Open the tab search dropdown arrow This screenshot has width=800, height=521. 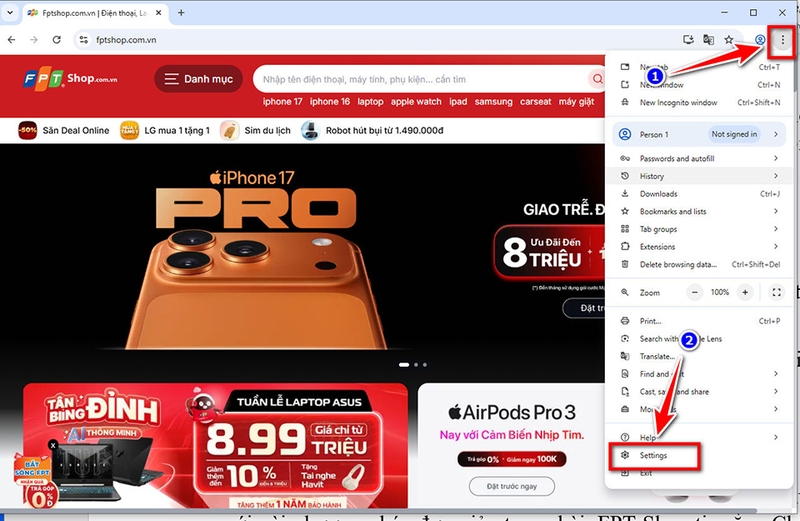(10, 13)
